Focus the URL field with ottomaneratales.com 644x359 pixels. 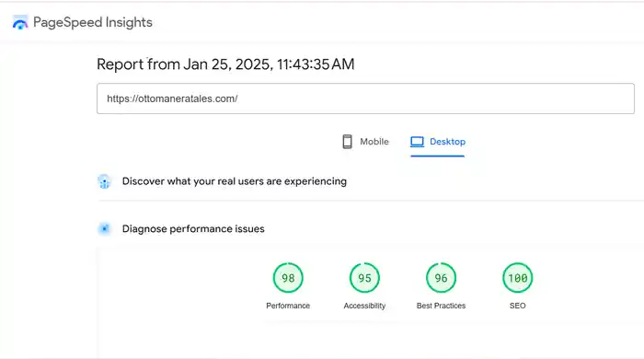(x=365, y=98)
